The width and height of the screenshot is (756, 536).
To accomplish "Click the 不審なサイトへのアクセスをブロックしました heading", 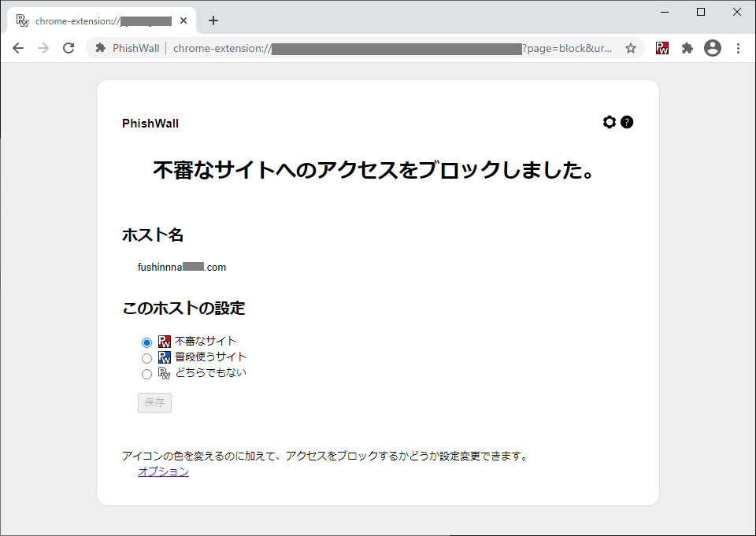I will tap(373, 170).
